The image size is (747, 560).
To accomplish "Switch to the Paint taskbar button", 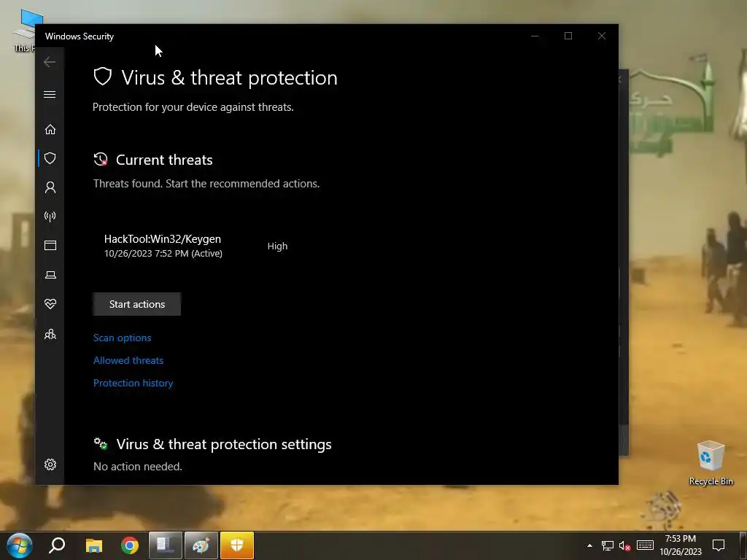I will tap(201, 545).
